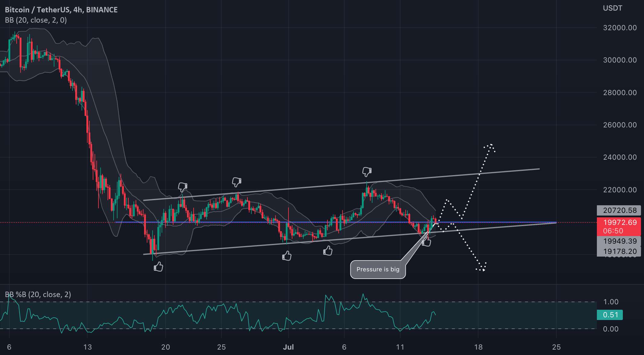Click the 28000.00 price axis label
This screenshot has width=644, height=355.
pos(620,93)
